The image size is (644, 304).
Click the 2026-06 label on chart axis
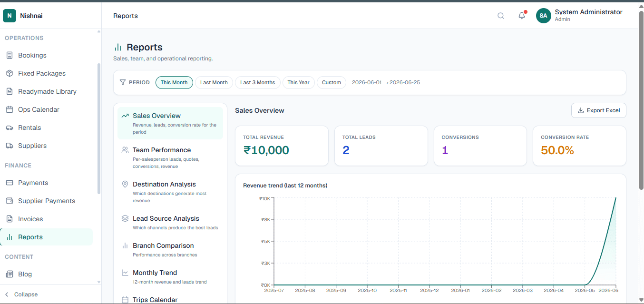point(608,290)
